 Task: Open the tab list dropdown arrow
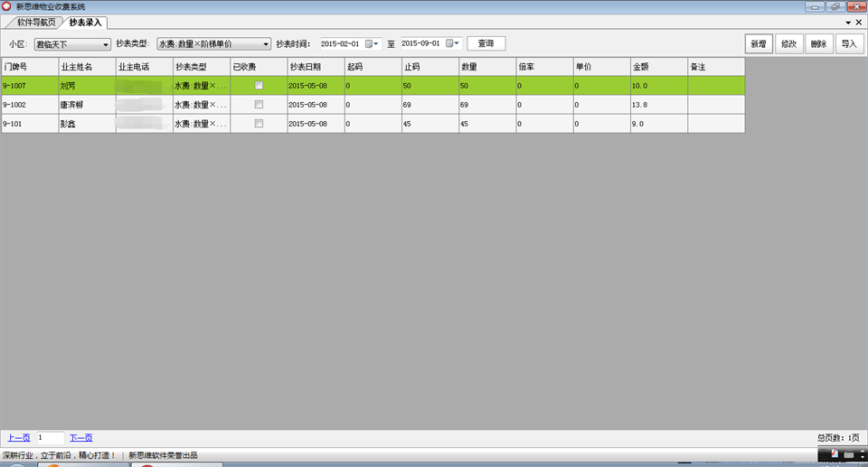point(848,23)
